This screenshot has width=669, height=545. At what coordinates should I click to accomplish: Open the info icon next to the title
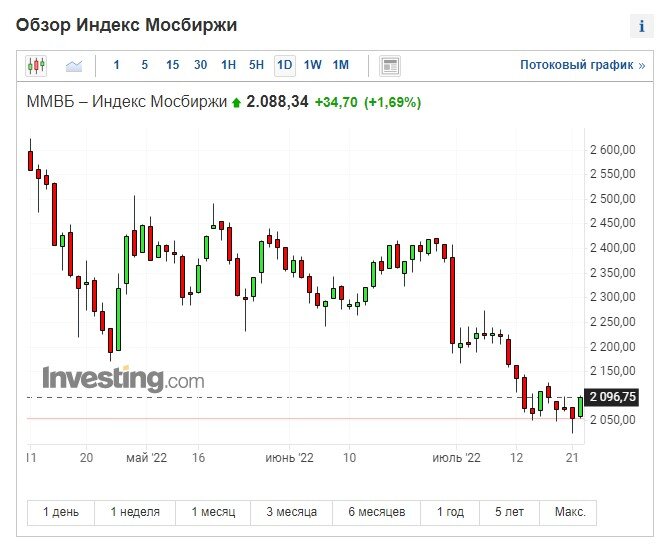coord(641,26)
